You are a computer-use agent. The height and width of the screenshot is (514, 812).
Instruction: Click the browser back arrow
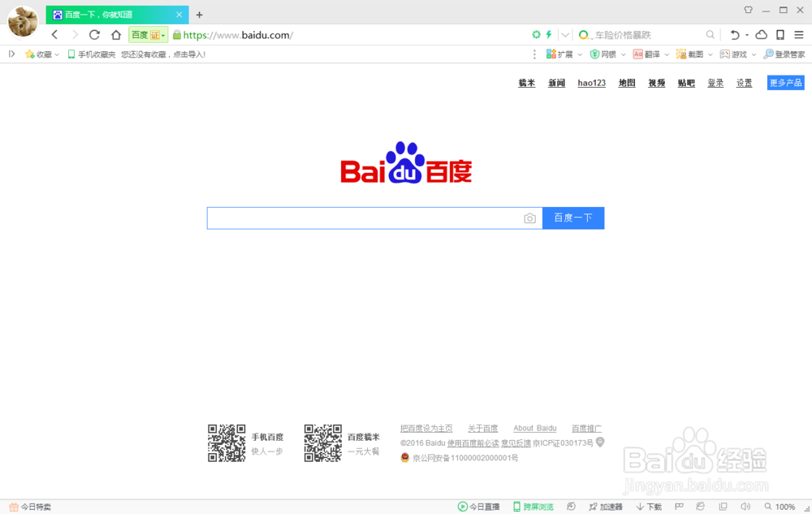click(54, 35)
